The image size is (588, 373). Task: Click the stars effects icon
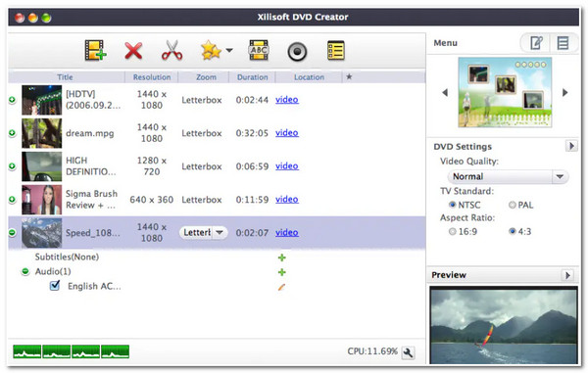pos(211,51)
